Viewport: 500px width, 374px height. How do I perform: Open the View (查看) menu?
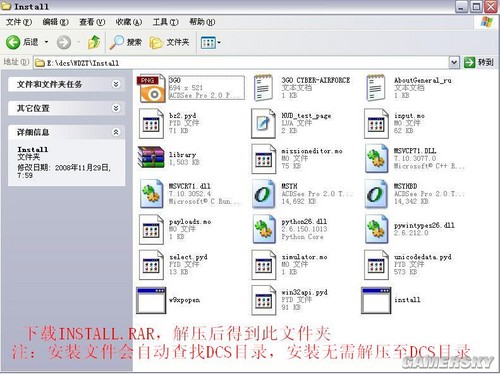(92, 22)
